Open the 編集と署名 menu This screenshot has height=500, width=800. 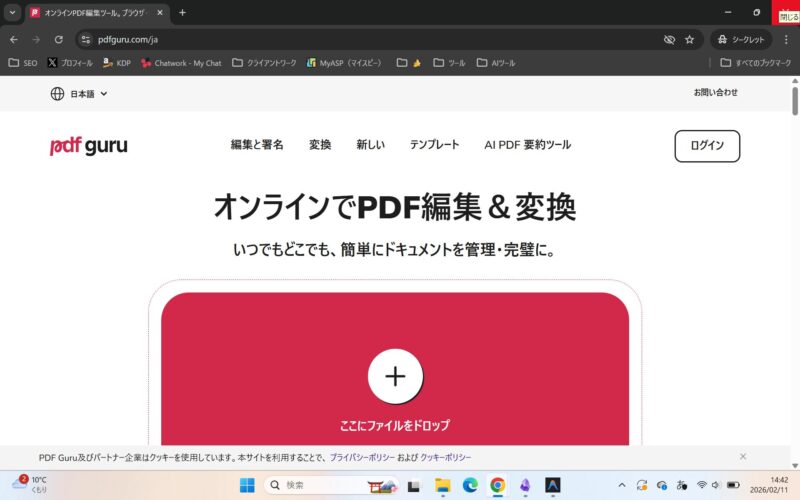[x=257, y=145]
